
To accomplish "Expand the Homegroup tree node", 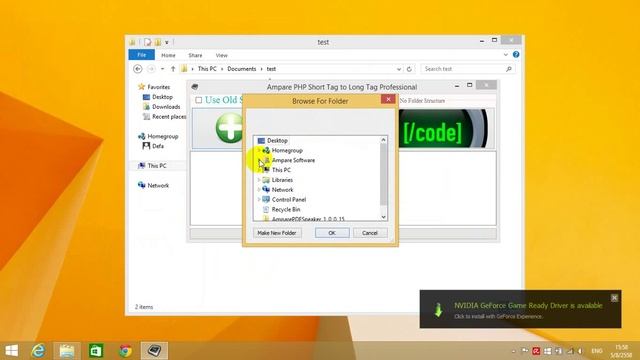I will [259, 150].
